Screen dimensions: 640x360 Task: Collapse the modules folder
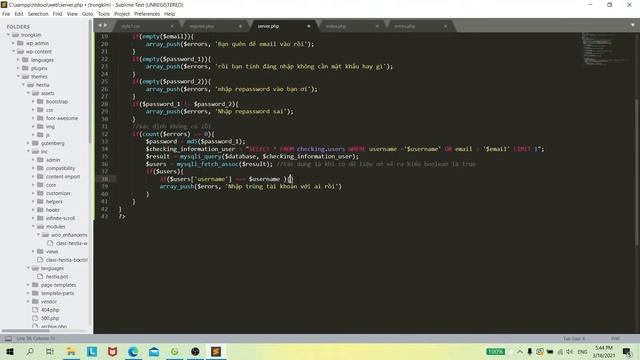[33, 227]
